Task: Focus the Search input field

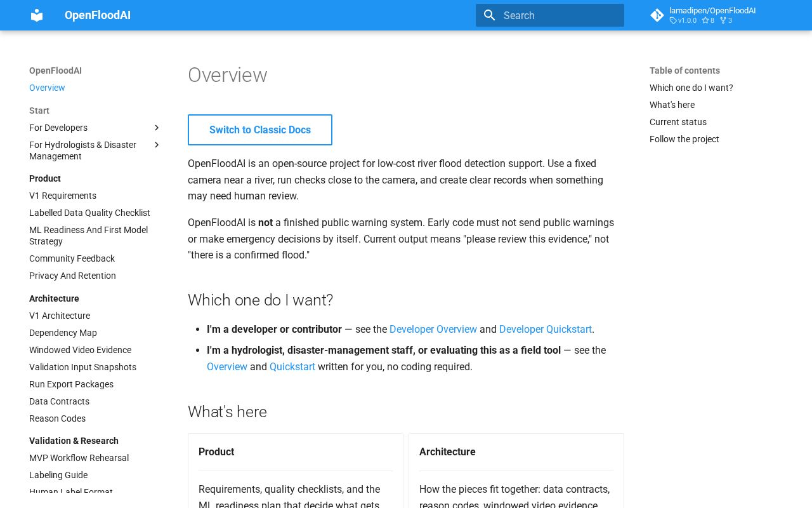Action: [550, 15]
